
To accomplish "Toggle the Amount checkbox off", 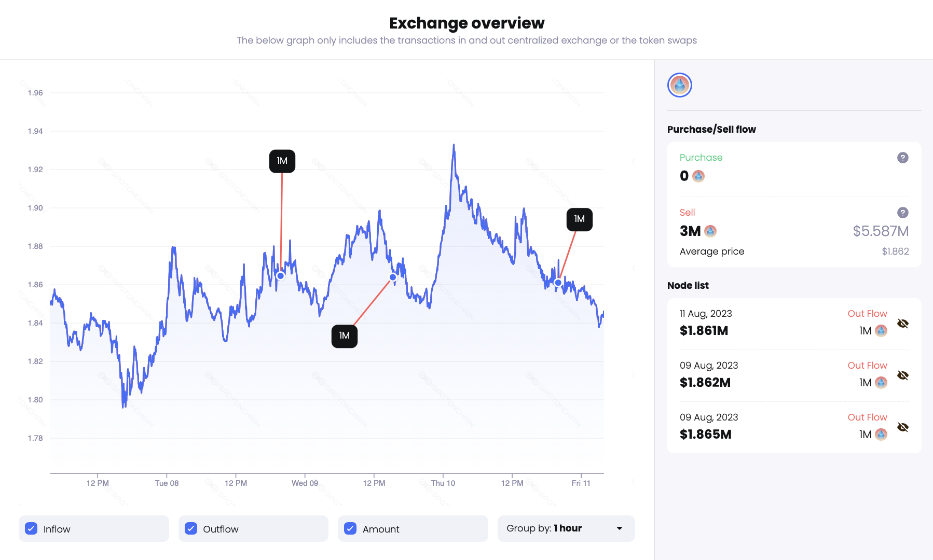I will coord(350,528).
